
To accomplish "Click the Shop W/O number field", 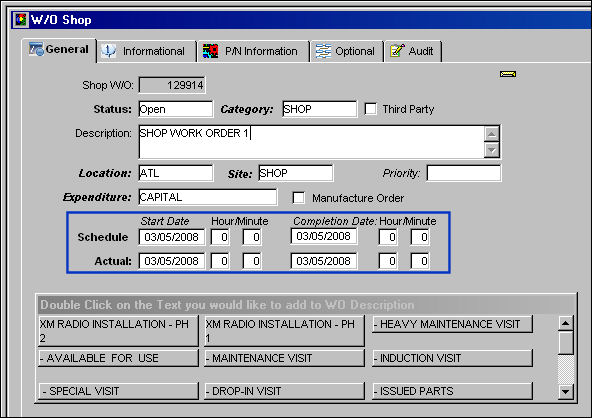I will click(172, 85).
